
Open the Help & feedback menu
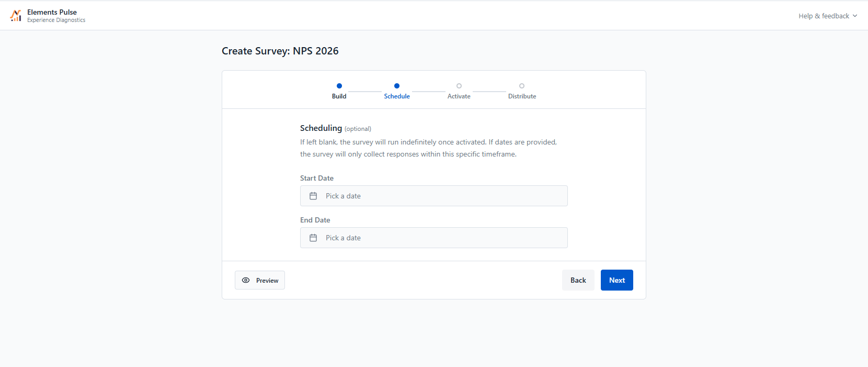[x=828, y=16]
